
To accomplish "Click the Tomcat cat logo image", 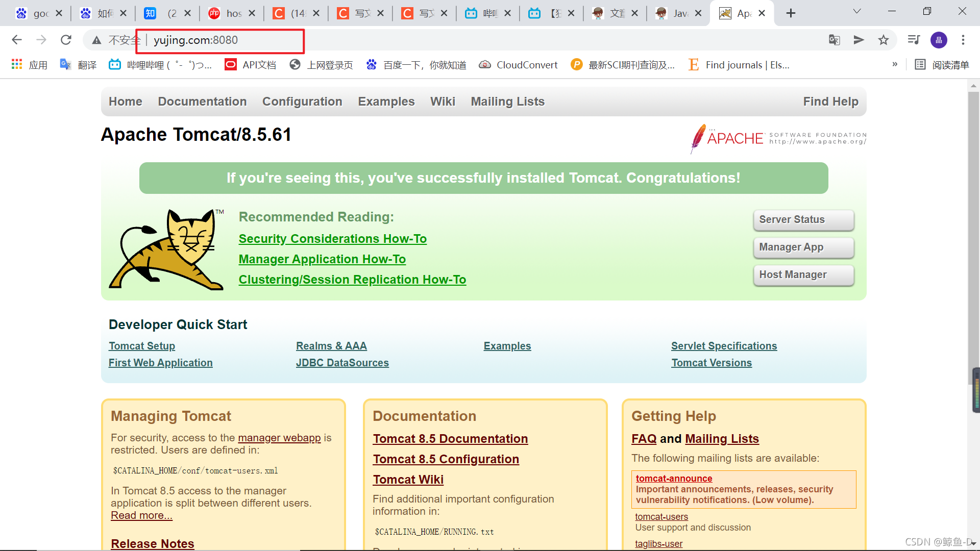I will coord(166,249).
